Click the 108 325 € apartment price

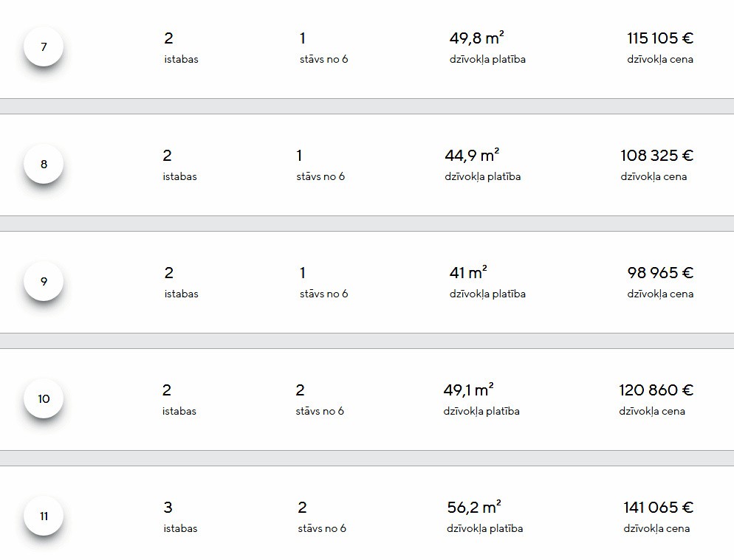click(x=656, y=156)
